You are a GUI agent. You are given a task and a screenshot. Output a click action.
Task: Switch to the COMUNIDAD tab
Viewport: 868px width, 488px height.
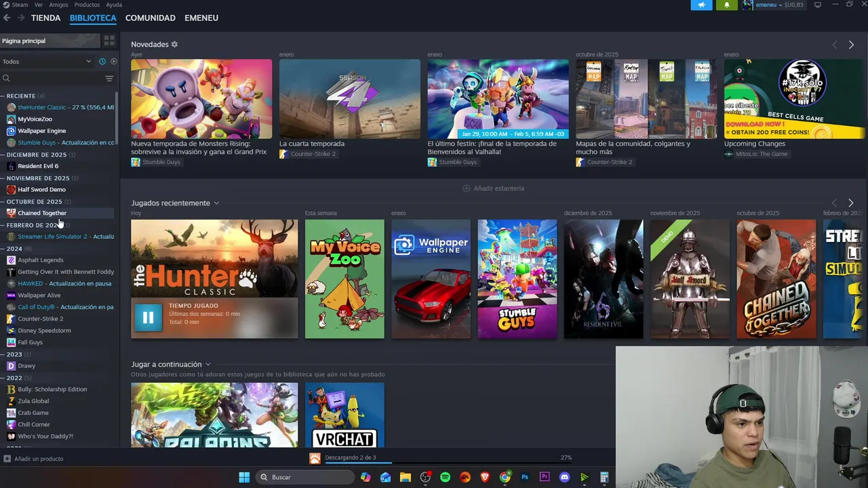point(151,18)
